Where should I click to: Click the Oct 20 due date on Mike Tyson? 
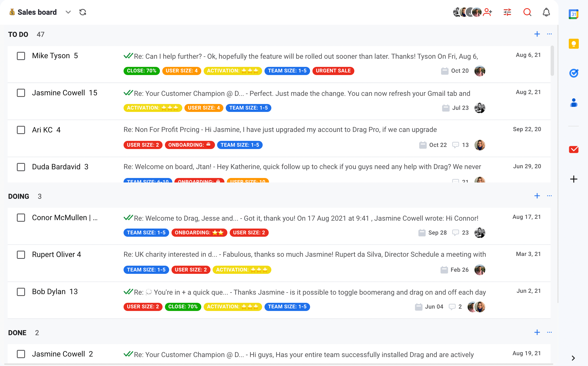pos(455,71)
